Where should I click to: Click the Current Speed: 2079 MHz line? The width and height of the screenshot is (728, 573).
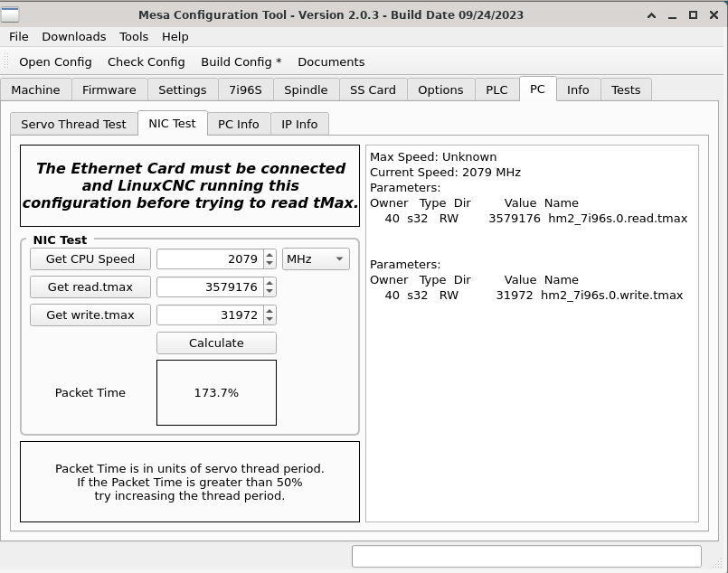(445, 172)
